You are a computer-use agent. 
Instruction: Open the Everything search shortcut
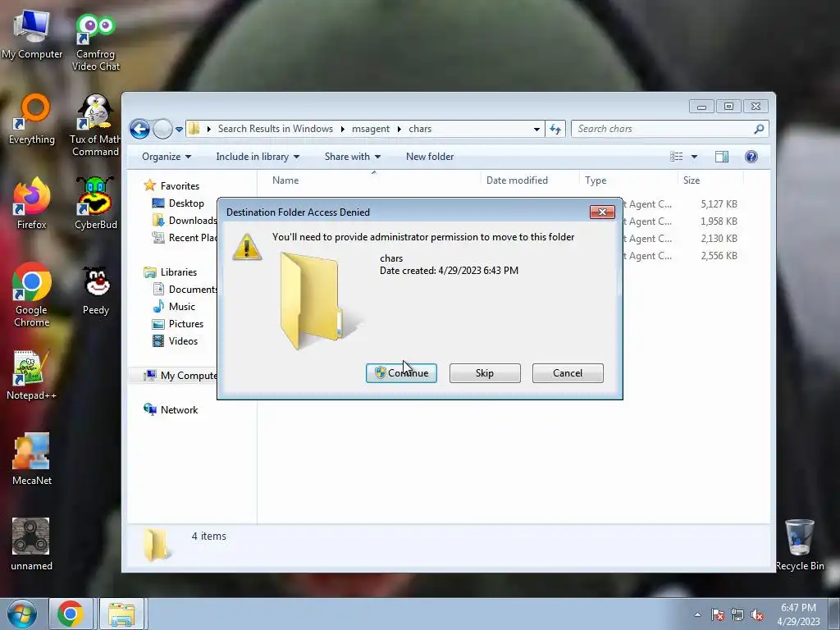pyautogui.click(x=32, y=120)
